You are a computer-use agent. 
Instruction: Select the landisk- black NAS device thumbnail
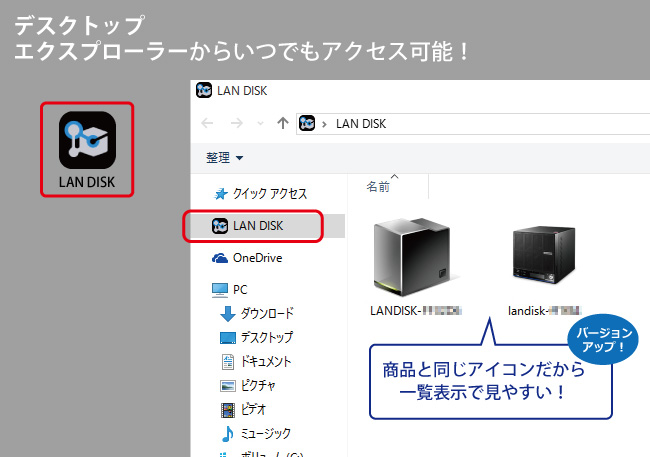[x=544, y=255]
